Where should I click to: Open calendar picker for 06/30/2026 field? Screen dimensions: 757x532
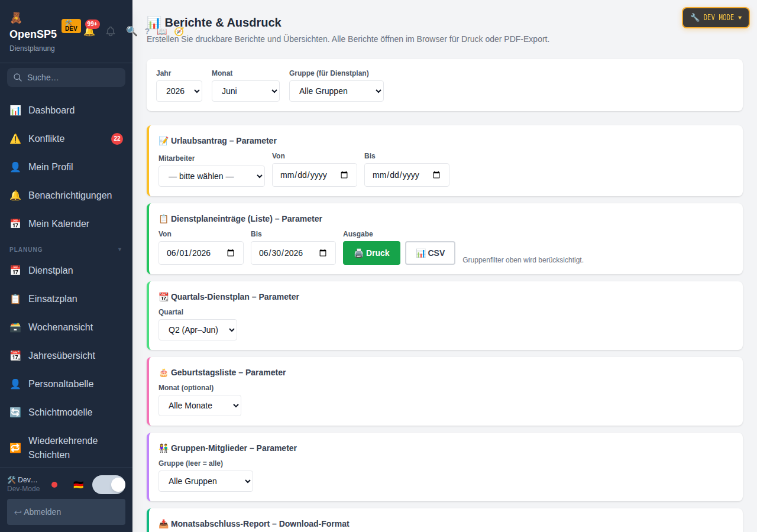323,253
